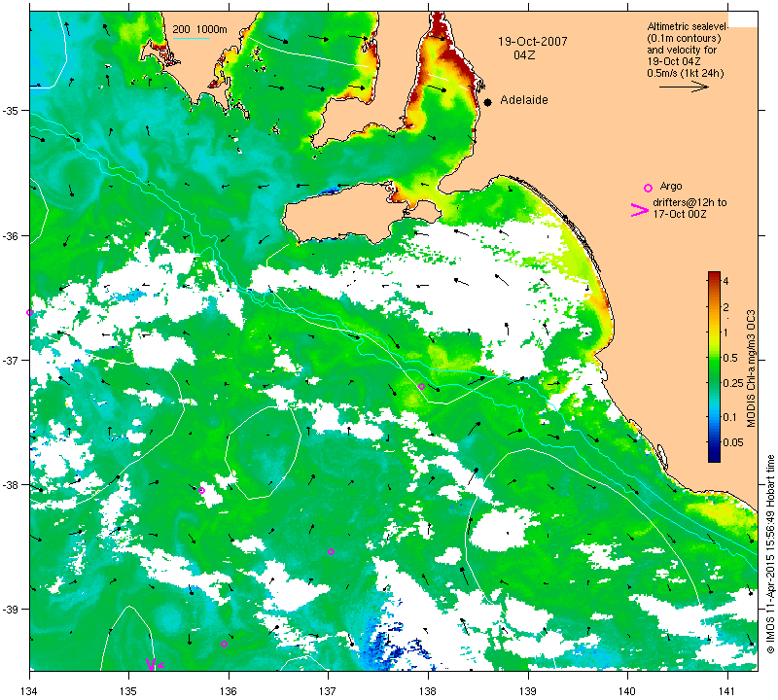Screen dimensions: 778x700
Task: Click the latitude label '-38'
Action: (10, 485)
